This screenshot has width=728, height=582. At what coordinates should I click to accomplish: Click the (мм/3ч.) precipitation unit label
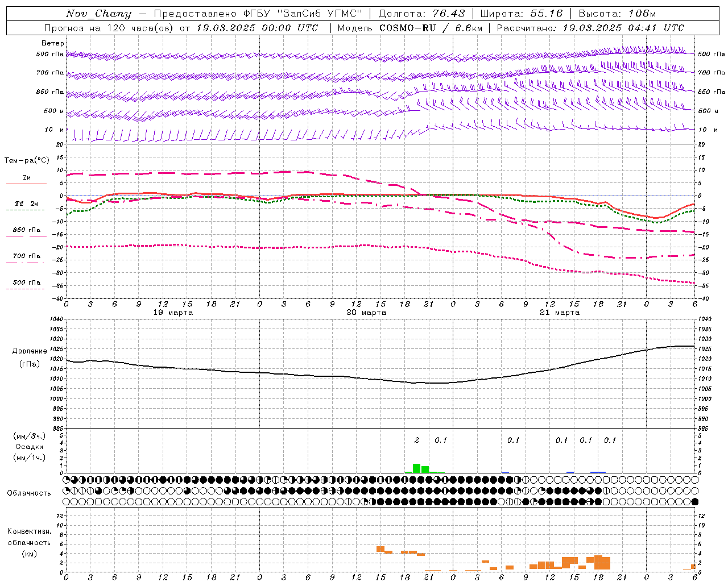point(29,436)
